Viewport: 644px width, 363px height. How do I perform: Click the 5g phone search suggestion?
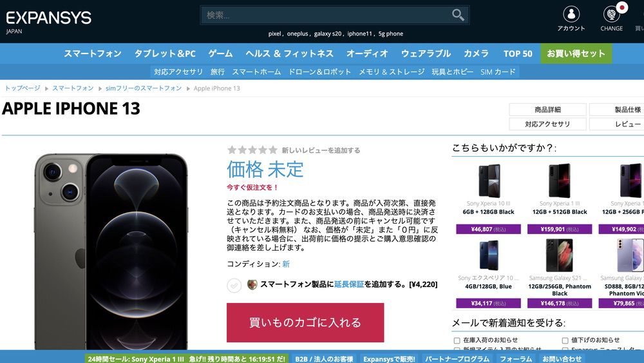391,34
